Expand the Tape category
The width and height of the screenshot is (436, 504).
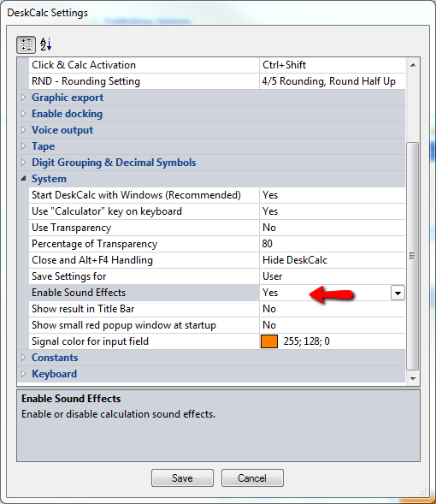23,146
